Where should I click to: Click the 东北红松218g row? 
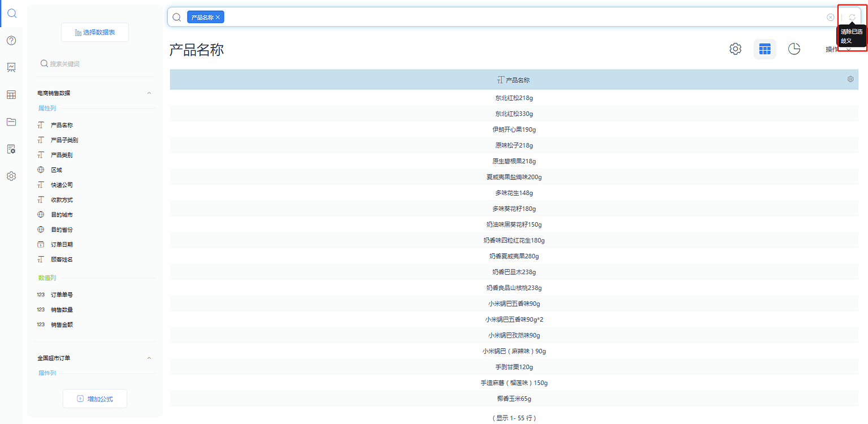click(x=514, y=98)
